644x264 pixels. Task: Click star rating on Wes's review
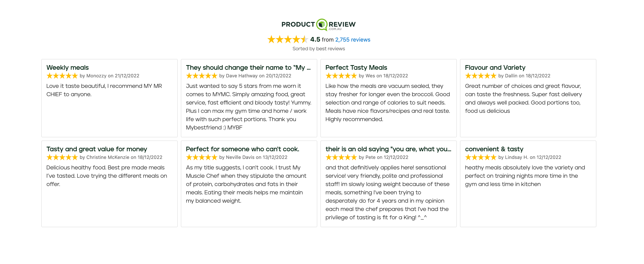coord(341,76)
